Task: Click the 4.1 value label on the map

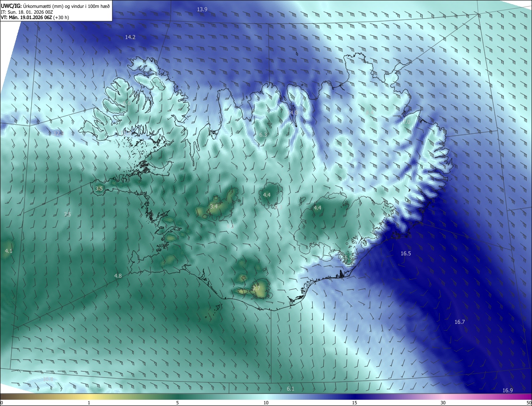Action: pos(8,251)
